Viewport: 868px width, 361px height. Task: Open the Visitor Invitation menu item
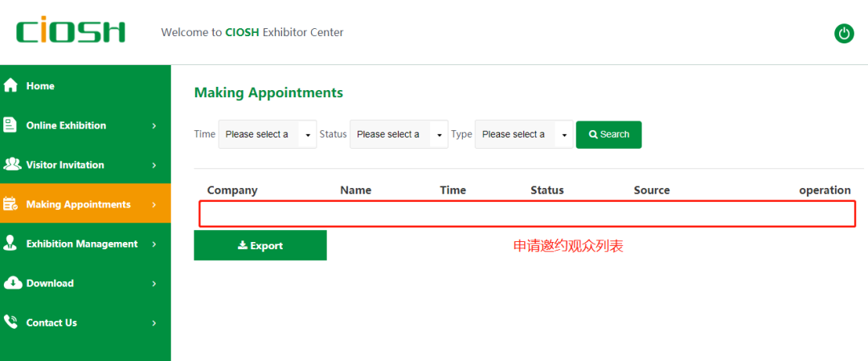(x=65, y=165)
